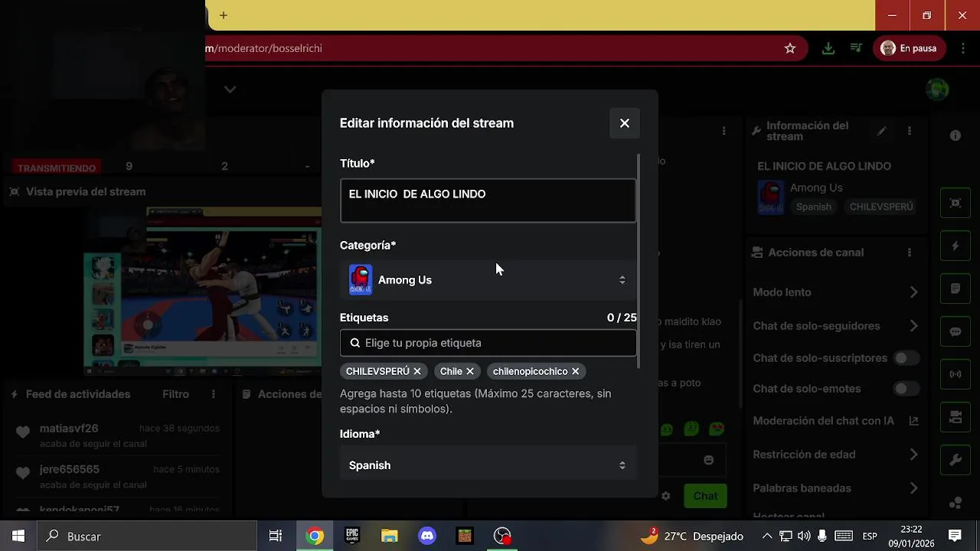The height and width of the screenshot is (551, 980).
Task: Click the Spanish tag in stream info
Action: coord(813,207)
